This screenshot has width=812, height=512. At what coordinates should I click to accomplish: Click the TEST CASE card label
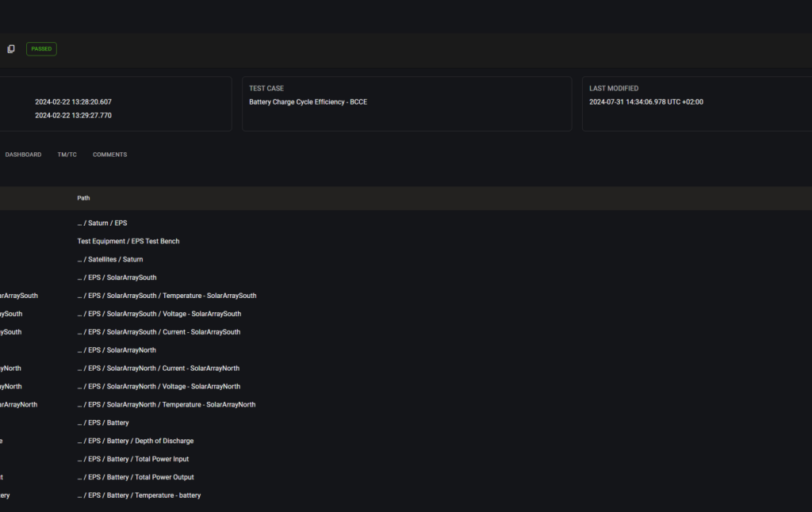[x=266, y=89]
